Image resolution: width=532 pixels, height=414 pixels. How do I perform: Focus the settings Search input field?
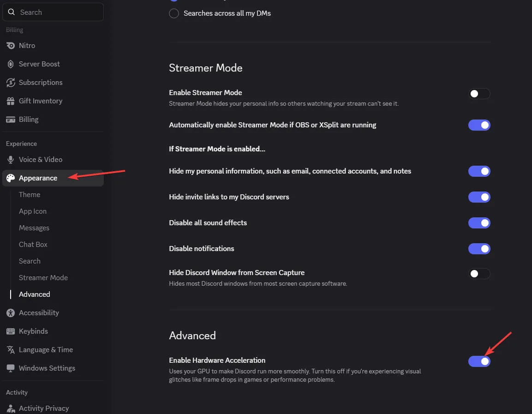53,12
